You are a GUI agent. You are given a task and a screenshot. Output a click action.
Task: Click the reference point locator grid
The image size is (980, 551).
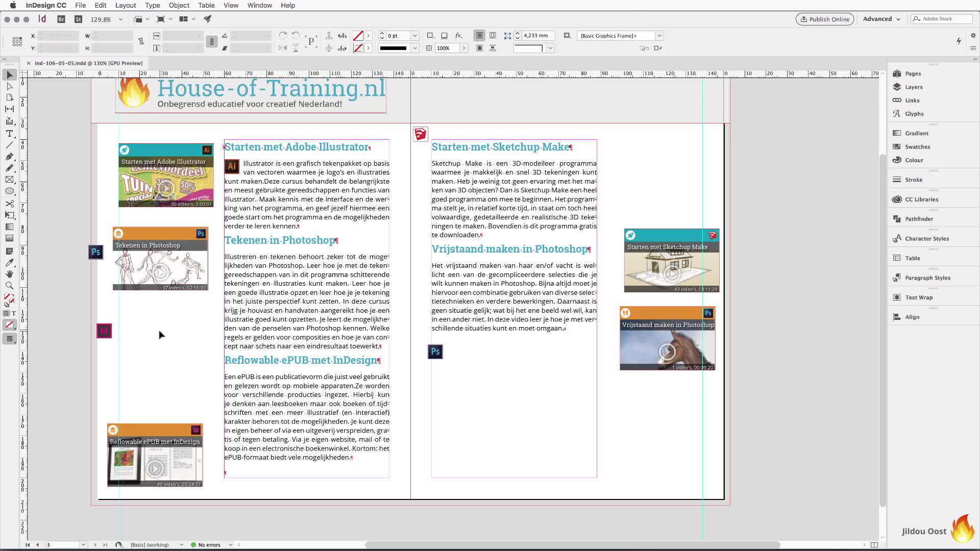click(17, 42)
